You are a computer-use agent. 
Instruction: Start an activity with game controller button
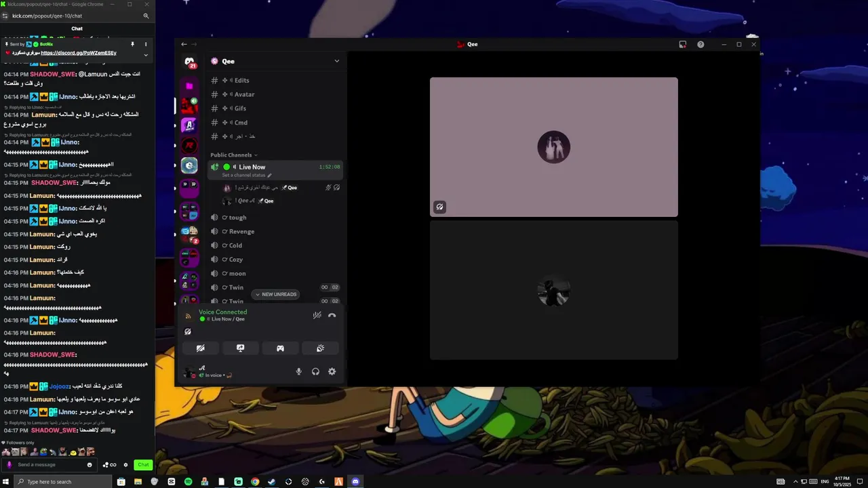[x=280, y=348]
